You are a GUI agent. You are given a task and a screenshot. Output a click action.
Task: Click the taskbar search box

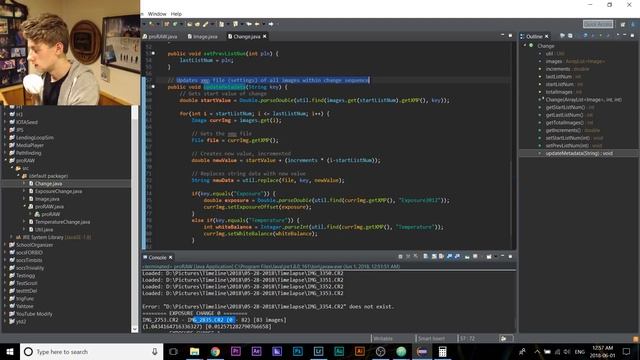click(x=91, y=351)
